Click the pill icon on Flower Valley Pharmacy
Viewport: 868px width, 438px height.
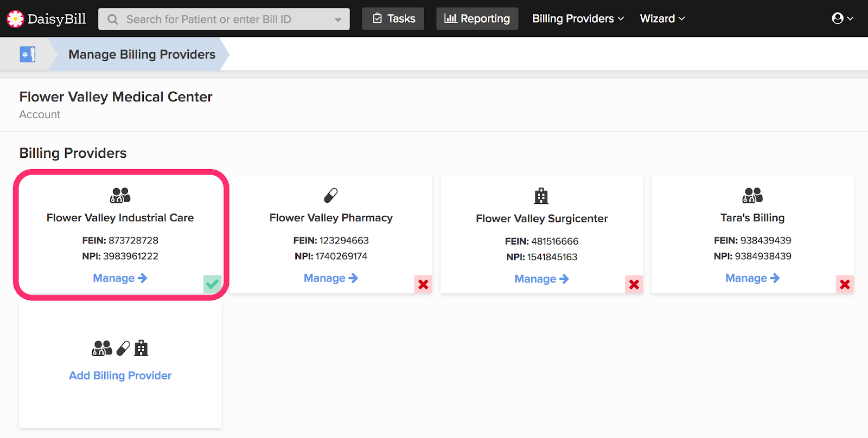[x=331, y=195]
